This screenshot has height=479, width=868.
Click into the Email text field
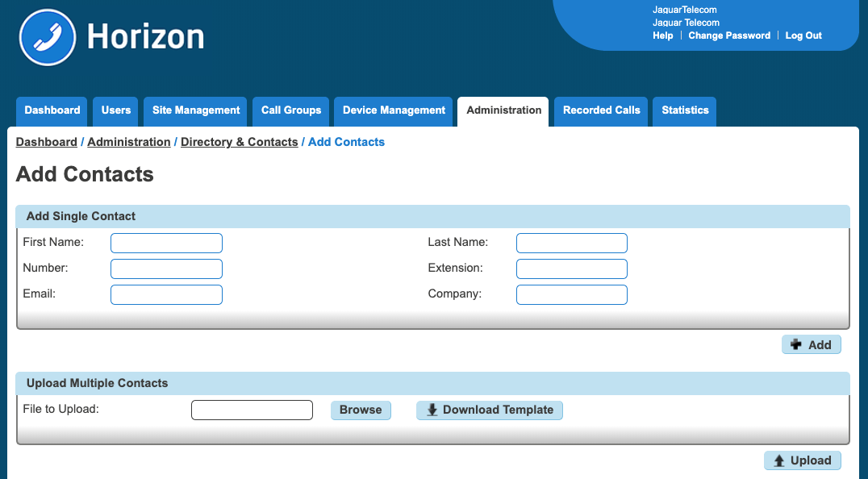(166, 294)
